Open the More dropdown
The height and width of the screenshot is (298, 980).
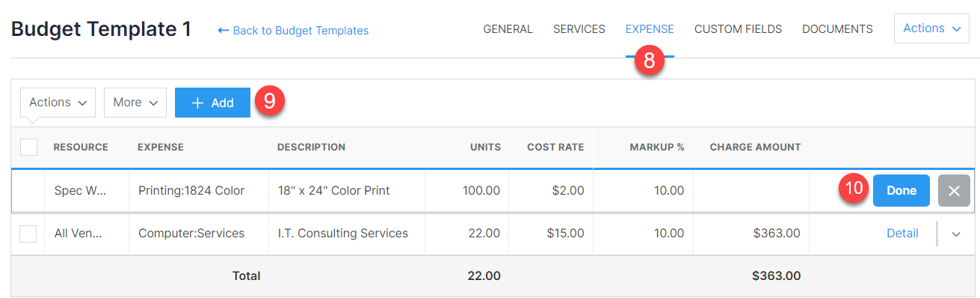pyautogui.click(x=135, y=103)
